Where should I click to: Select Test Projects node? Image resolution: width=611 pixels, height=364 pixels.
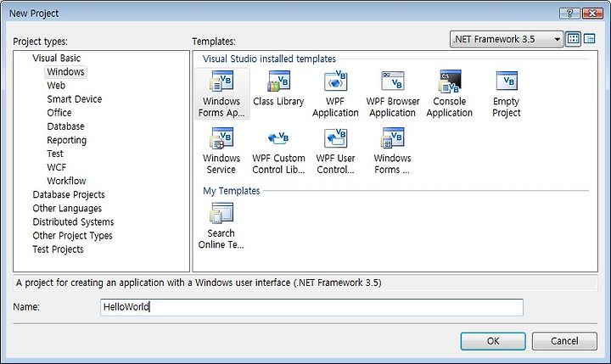[58, 249]
